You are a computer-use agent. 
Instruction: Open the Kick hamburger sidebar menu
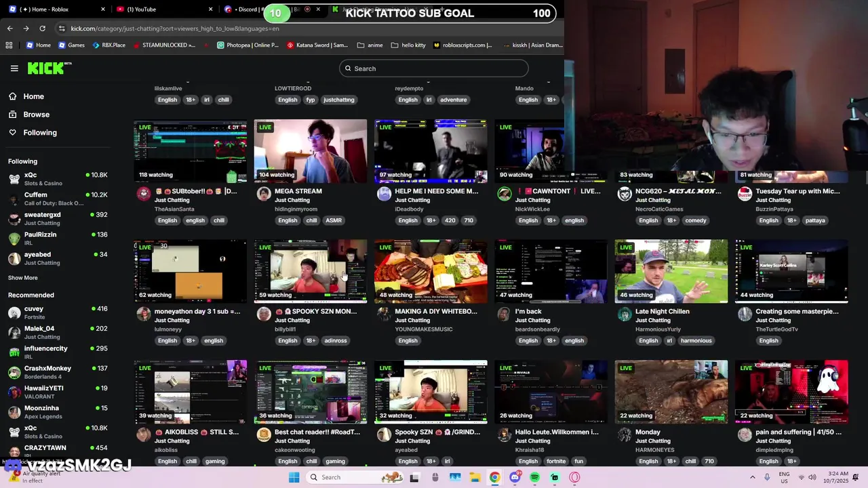(14, 68)
